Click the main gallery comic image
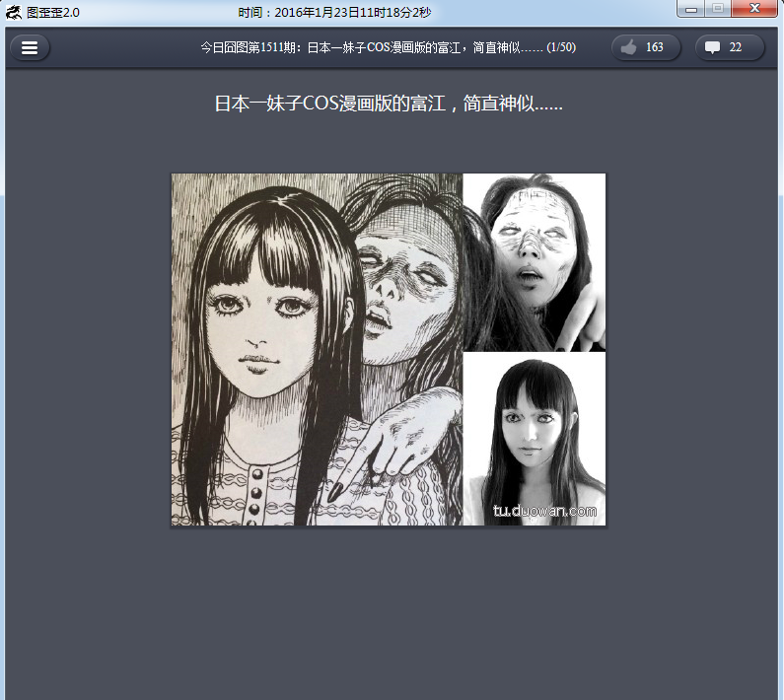Image resolution: width=784 pixels, height=700 pixels. [388, 349]
